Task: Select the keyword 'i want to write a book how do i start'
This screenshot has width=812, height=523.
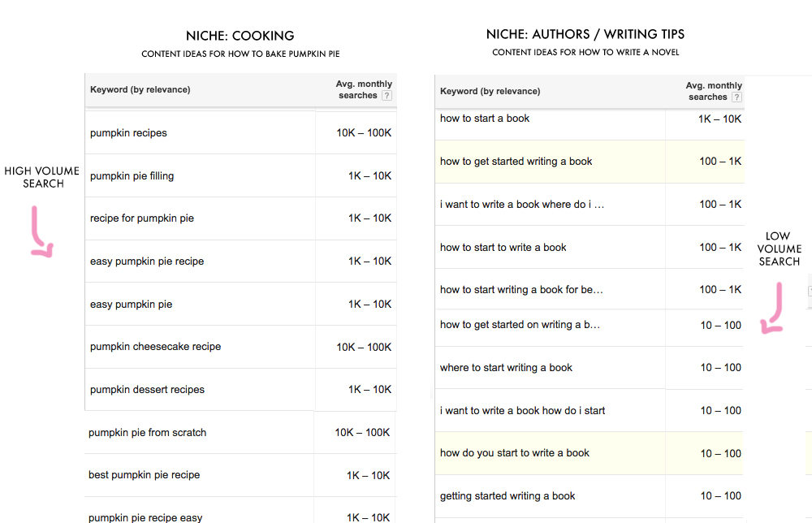Action: 522,411
